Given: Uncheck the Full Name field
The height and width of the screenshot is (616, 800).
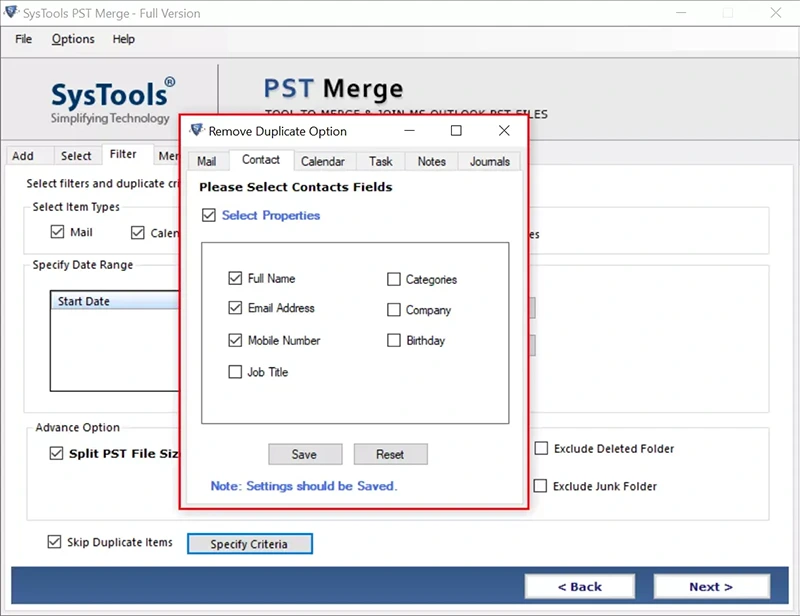Looking at the screenshot, I should (235, 278).
